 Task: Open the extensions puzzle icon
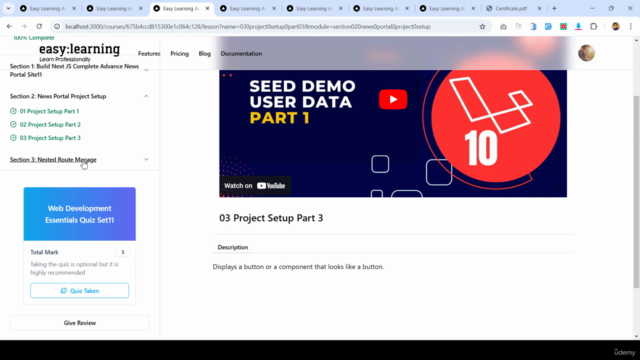[593, 27]
